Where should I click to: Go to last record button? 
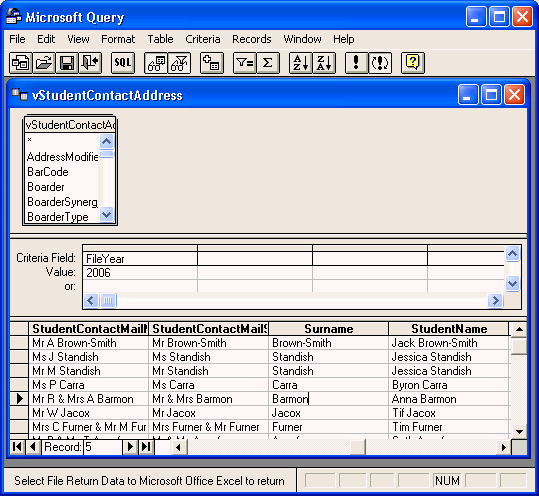pyautogui.click(x=147, y=447)
